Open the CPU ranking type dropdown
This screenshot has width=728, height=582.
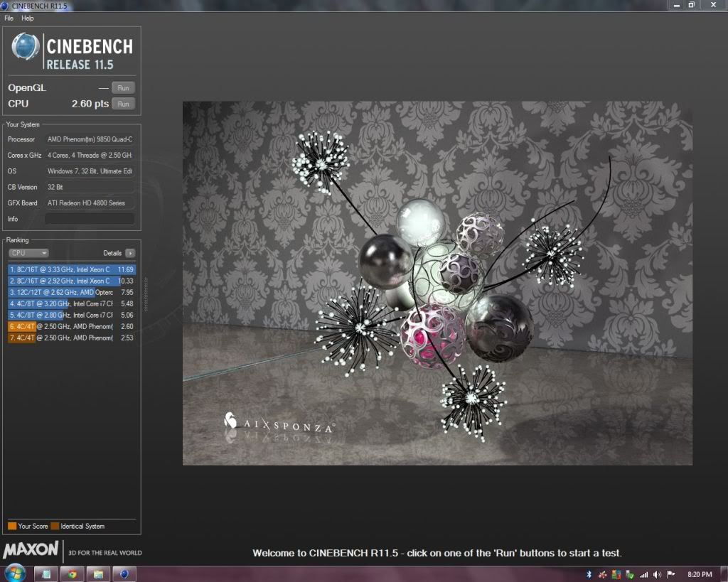(28, 253)
